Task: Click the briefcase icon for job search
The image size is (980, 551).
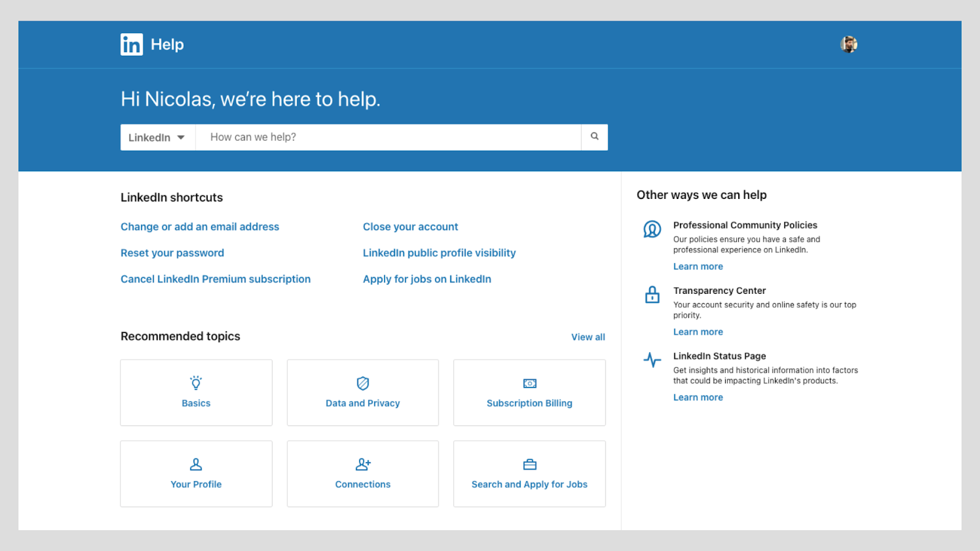Action: click(530, 465)
